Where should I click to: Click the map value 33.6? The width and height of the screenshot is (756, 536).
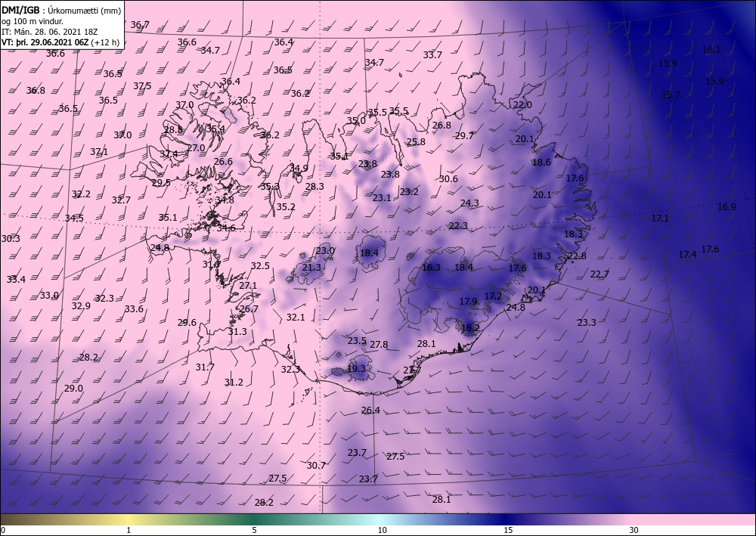(134, 309)
